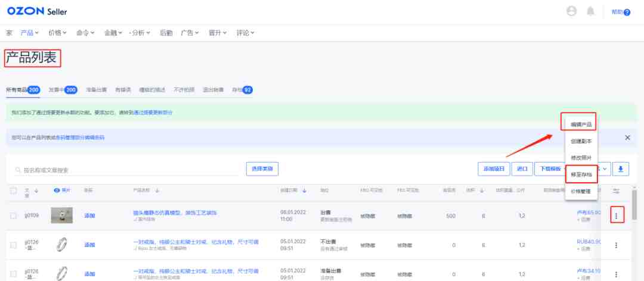This screenshot has height=281, width=644.
Task: Expand the 评论 navigation dropdown
Action: pos(246,33)
